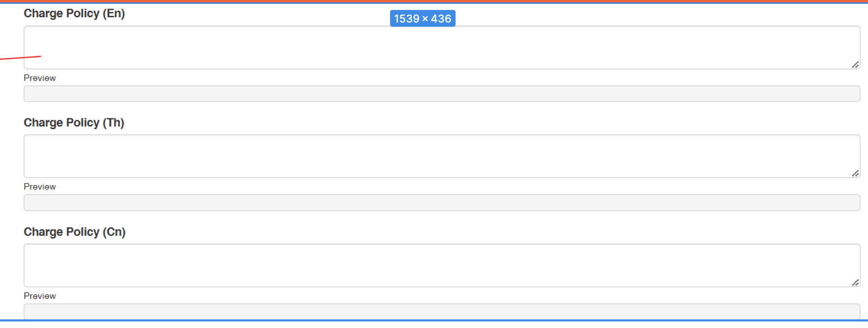The height and width of the screenshot is (328, 868).
Task: Click the "(En)" suffix of the first heading
Action: pos(114,13)
